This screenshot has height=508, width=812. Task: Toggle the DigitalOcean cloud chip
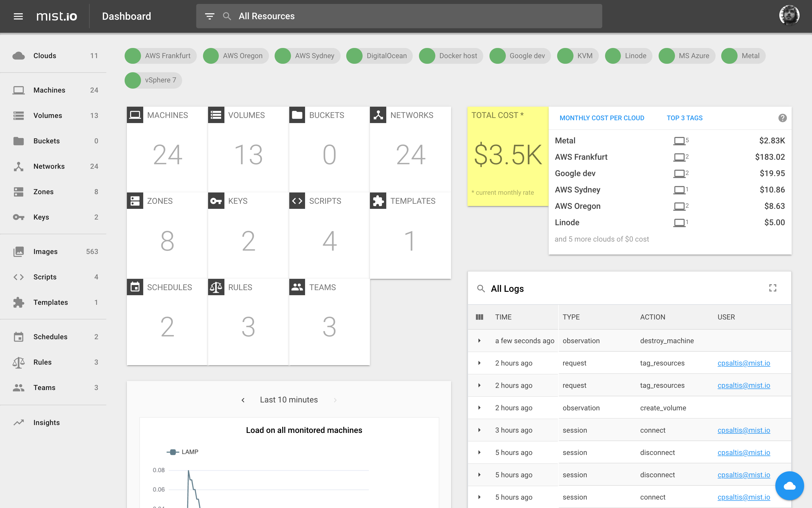(x=379, y=56)
